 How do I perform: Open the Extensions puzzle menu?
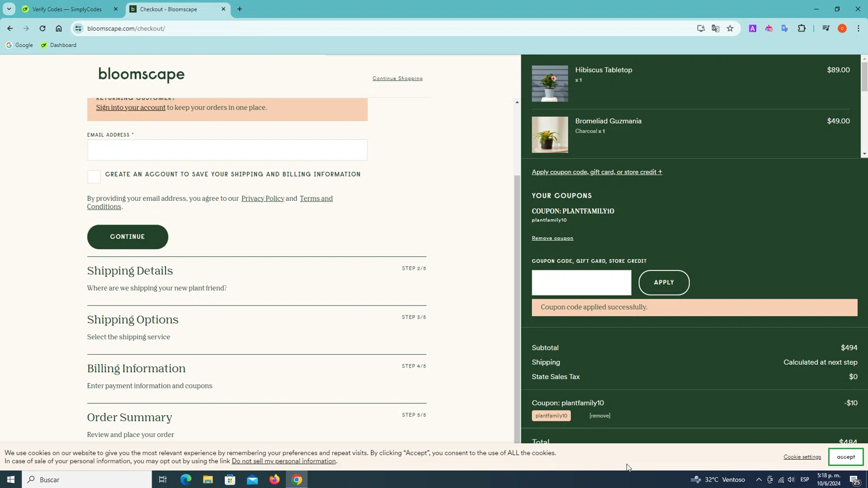click(801, 28)
